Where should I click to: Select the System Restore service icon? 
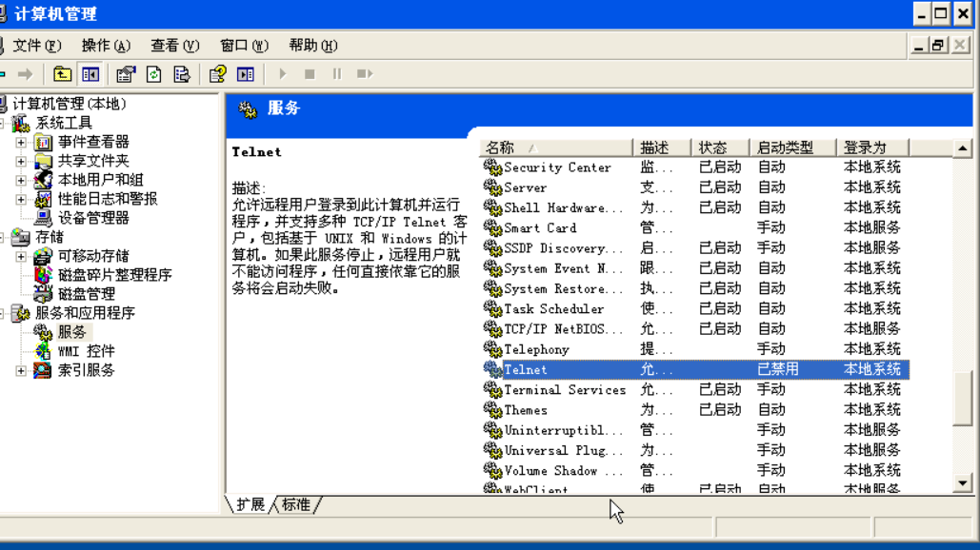pos(492,288)
